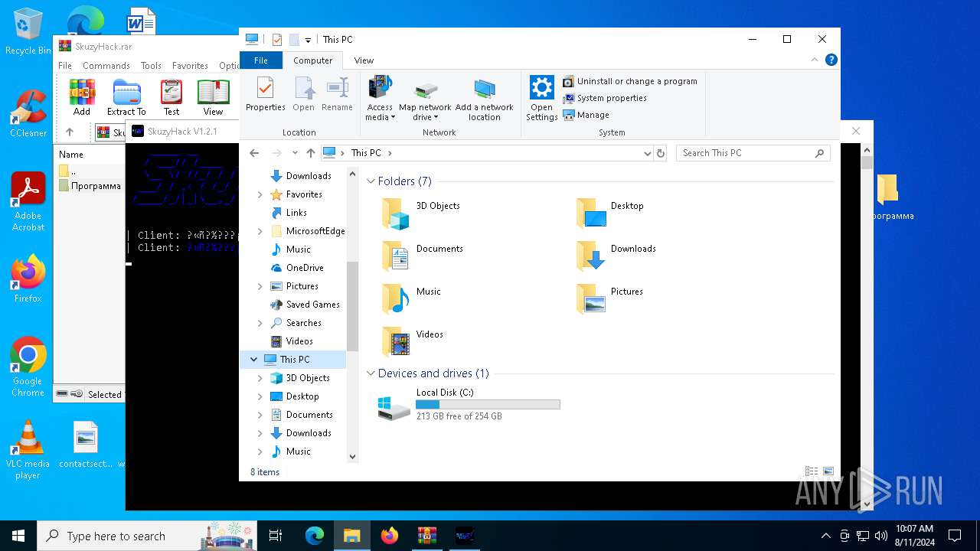Select Local Disk (C:) drive
This screenshot has height=551, width=980.
469,405
